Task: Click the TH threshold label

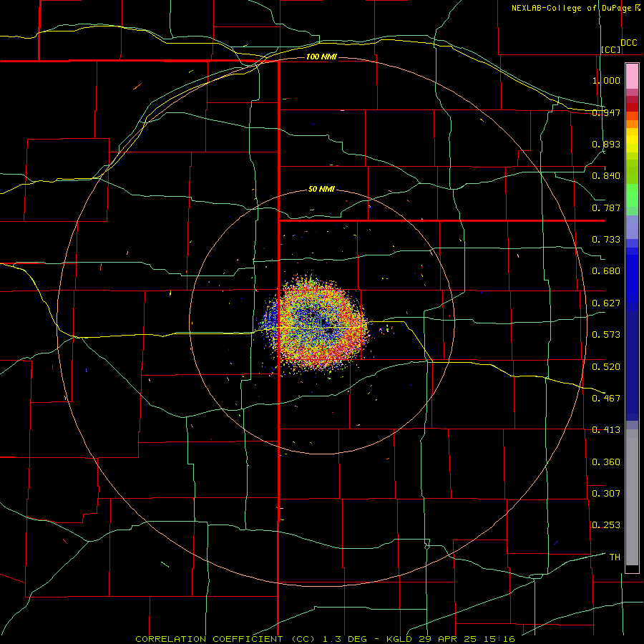Action: [x=615, y=557]
